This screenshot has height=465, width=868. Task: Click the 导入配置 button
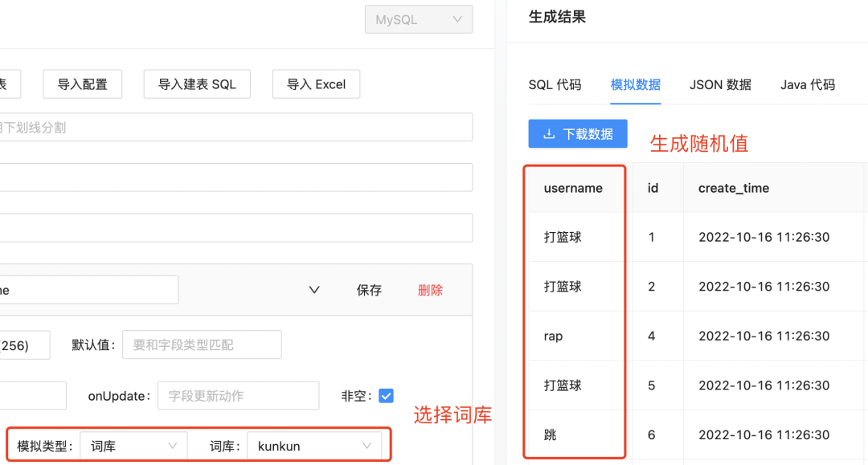pos(82,84)
